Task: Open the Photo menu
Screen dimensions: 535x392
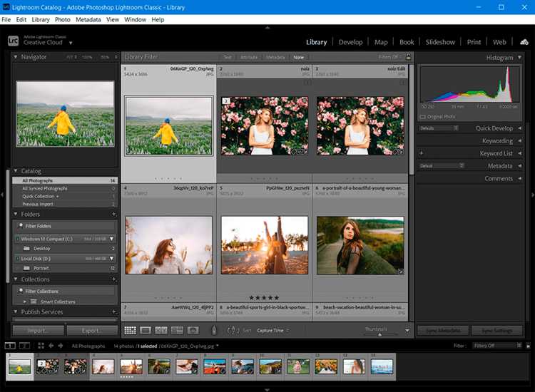Action: pos(63,20)
